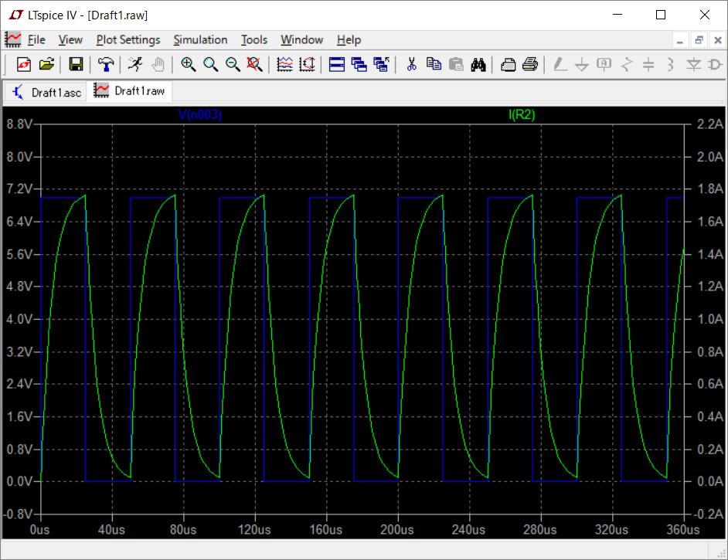Screen dimensions: 728x560
Task: Select the Pan magnifier icon
Action: click(x=210, y=64)
